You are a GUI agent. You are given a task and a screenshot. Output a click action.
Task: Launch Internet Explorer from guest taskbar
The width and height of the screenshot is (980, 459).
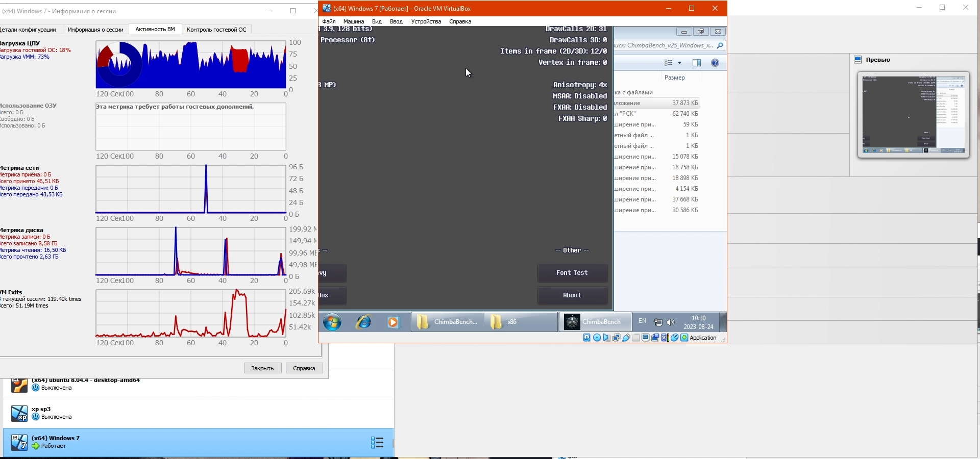tap(364, 322)
